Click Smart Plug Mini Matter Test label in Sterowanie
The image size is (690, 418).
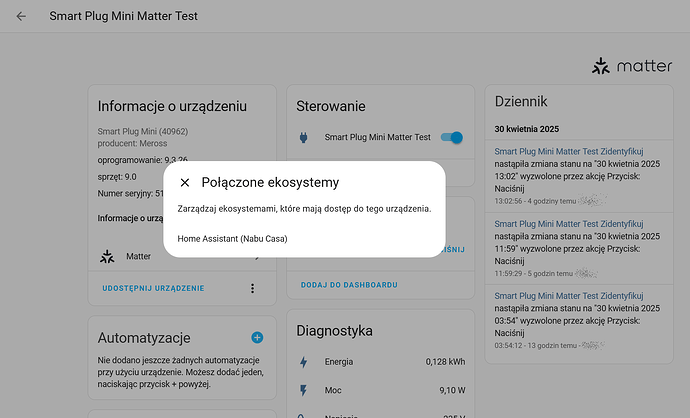pos(378,137)
